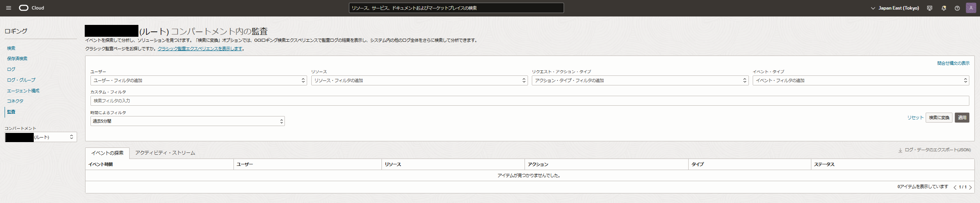The height and width of the screenshot is (203, 980).
Task: Open the ユーザー・フィルタの追加 dropdown
Action: pos(199,80)
